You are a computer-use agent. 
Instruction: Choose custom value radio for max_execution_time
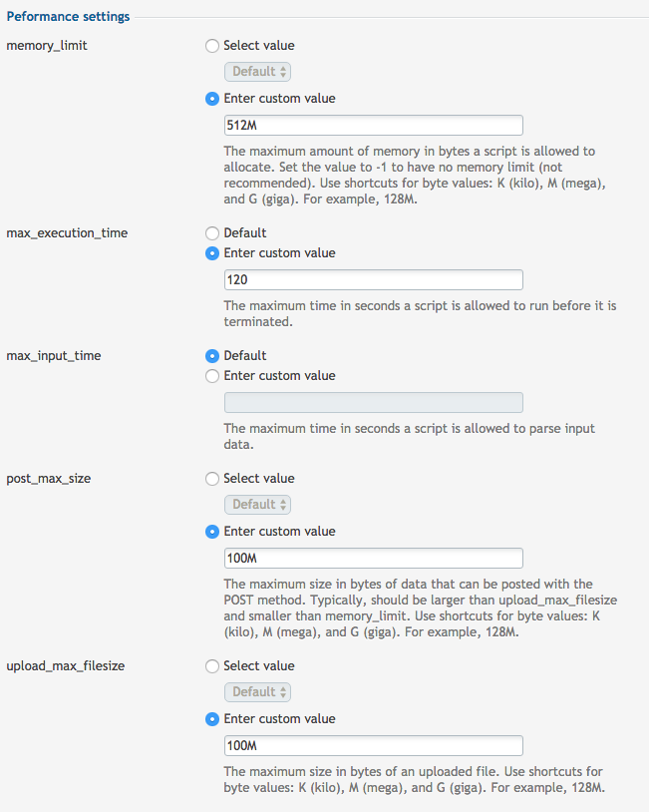tap(211, 253)
